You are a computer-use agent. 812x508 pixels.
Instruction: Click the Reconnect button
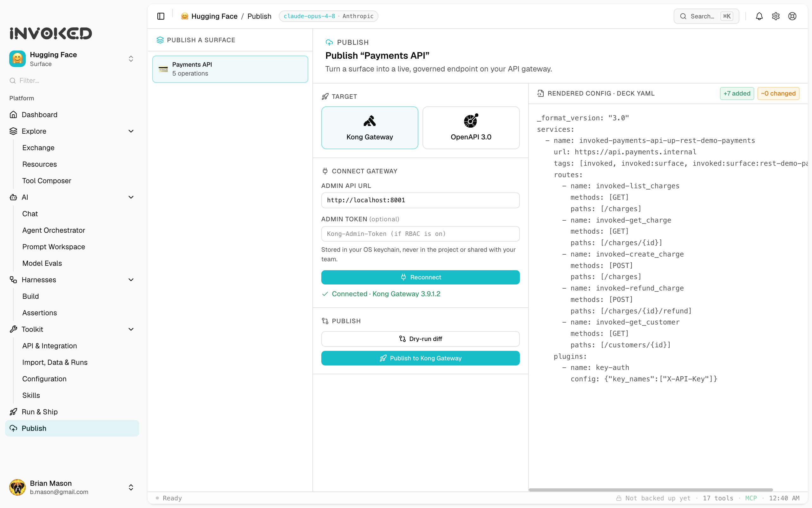(x=420, y=277)
